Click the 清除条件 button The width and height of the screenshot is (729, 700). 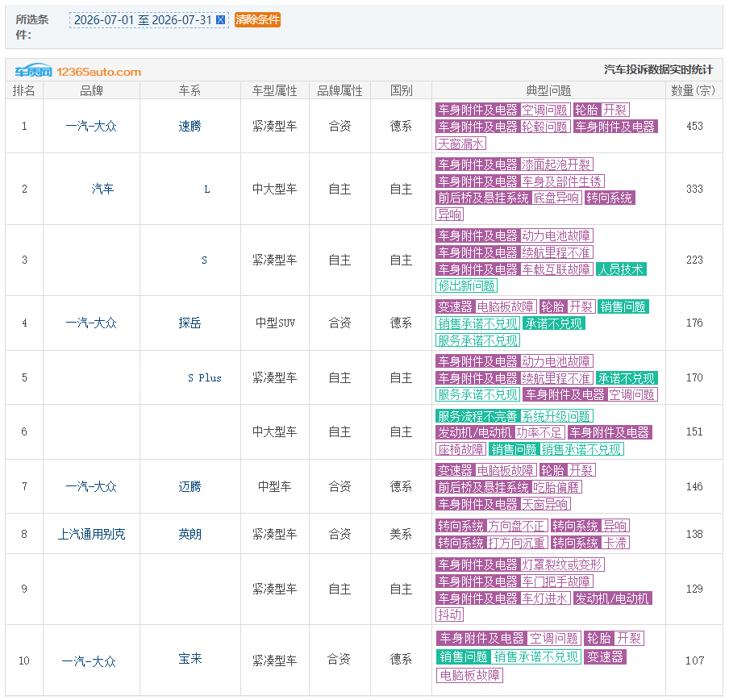pyautogui.click(x=257, y=19)
